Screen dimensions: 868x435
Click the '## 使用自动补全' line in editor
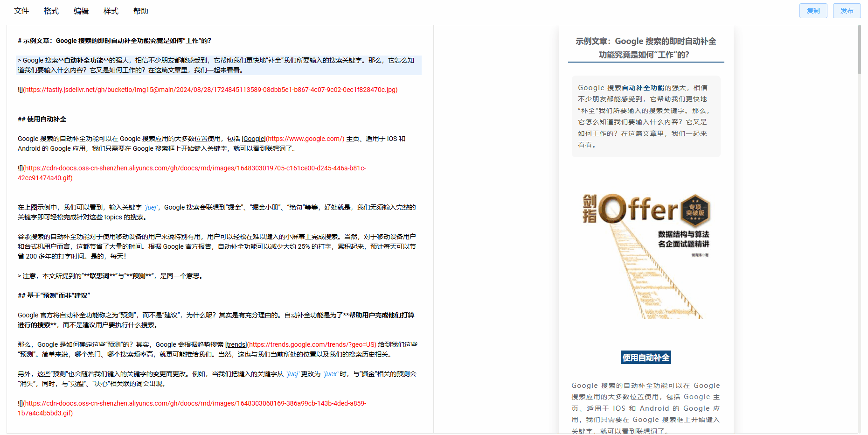[x=42, y=119]
